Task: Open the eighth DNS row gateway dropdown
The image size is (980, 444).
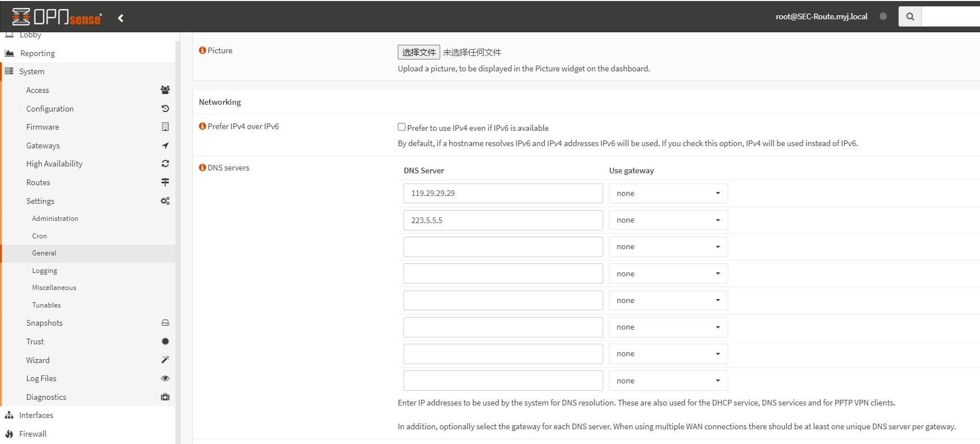Action: (668, 381)
